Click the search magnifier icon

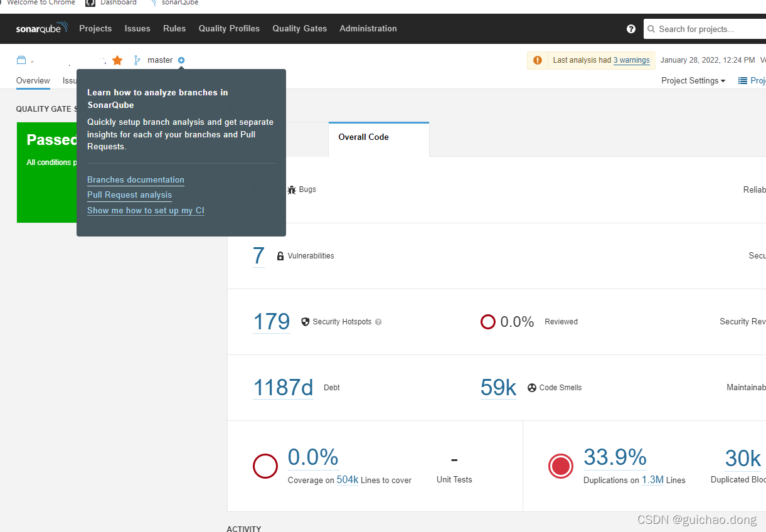coord(652,29)
